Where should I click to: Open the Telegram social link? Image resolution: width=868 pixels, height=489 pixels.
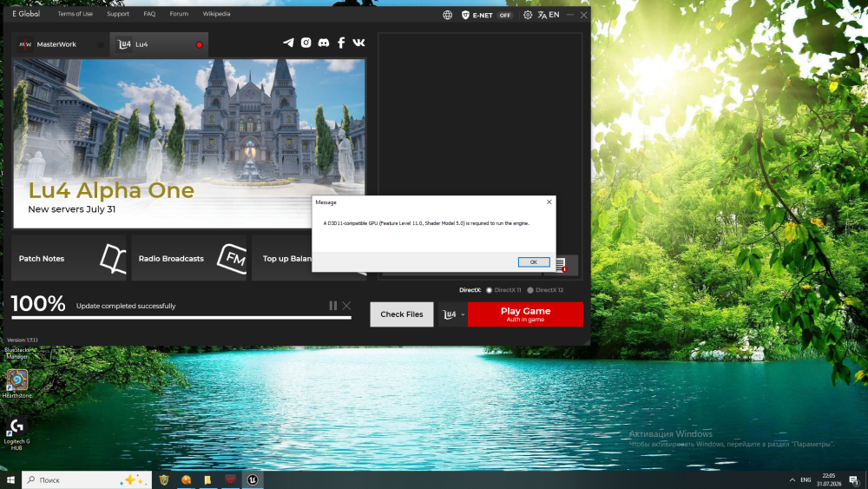pos(288,43)
